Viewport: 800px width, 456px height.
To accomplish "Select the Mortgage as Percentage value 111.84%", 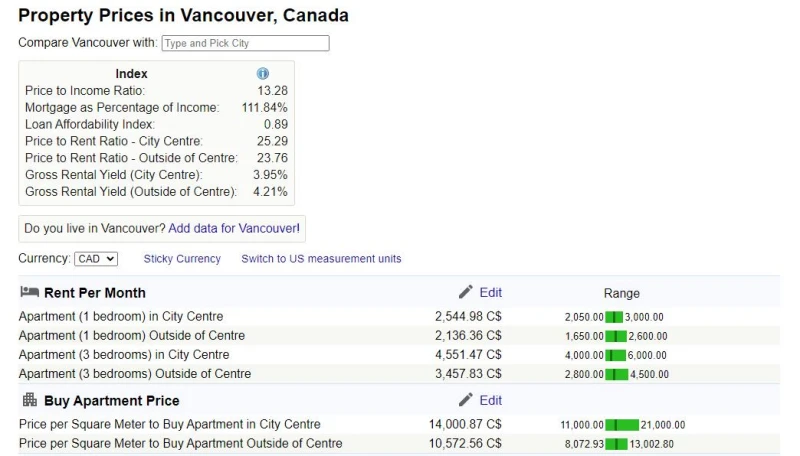I will click(264, 108).
